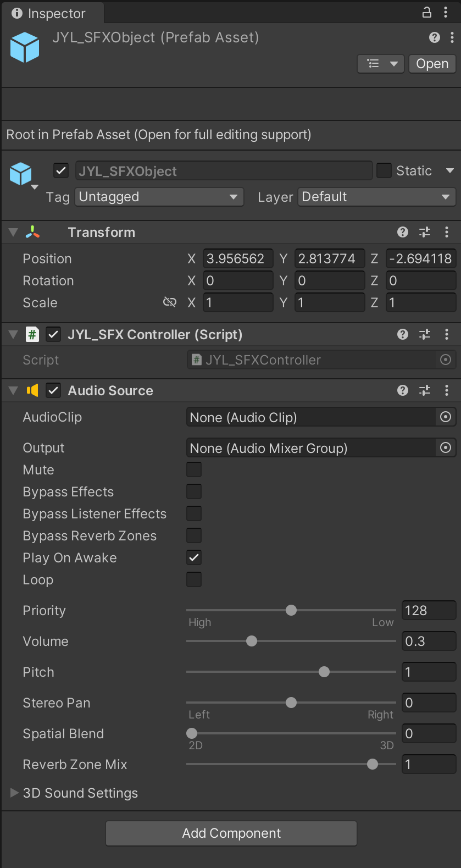Enable Bypass Listener Effects checkbox
Image resolution: width=461 pixels, height=868 pixels.
(x=194, y=513)
